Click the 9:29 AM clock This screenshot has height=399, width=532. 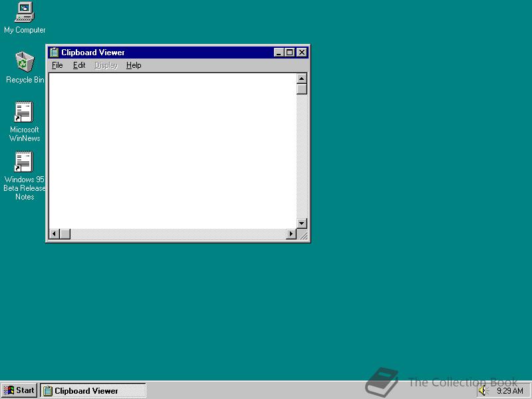510,391
